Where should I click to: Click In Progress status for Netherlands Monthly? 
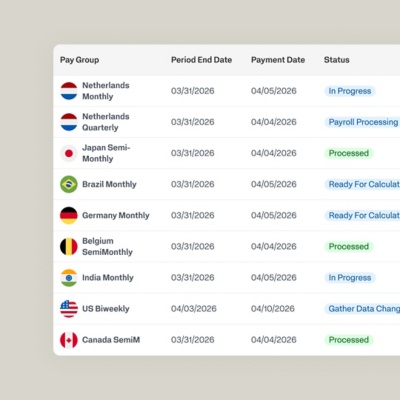(x=350, y=91)
